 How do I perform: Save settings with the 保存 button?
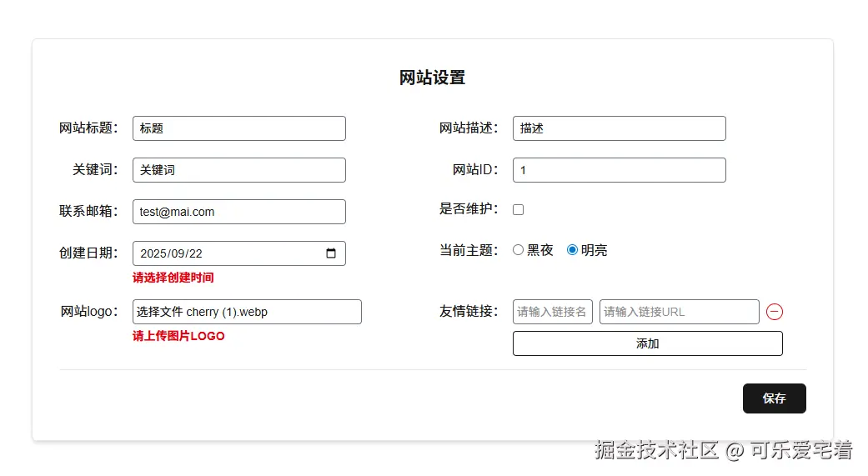(774, 398)
